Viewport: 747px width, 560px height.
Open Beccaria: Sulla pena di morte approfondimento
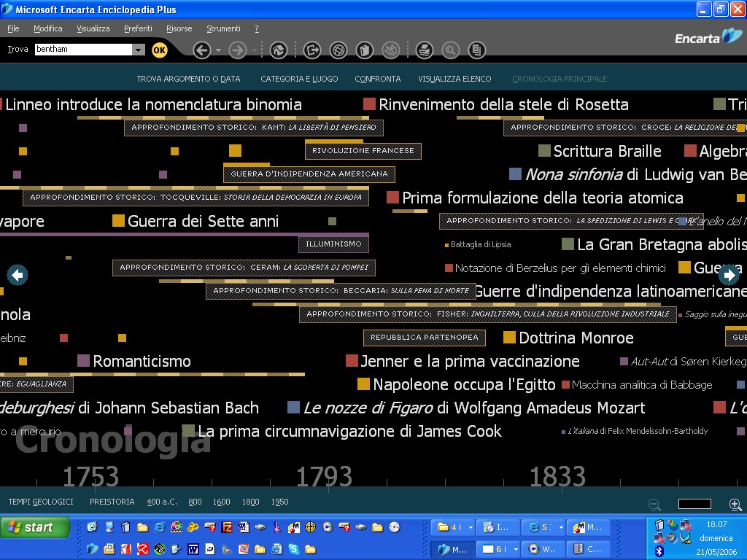341,291
